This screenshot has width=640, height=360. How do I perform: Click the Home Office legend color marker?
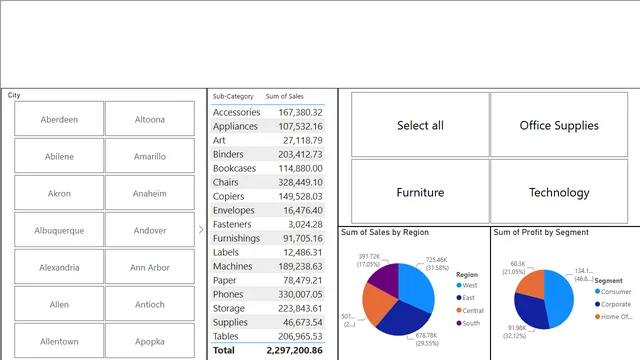[598, 316]
